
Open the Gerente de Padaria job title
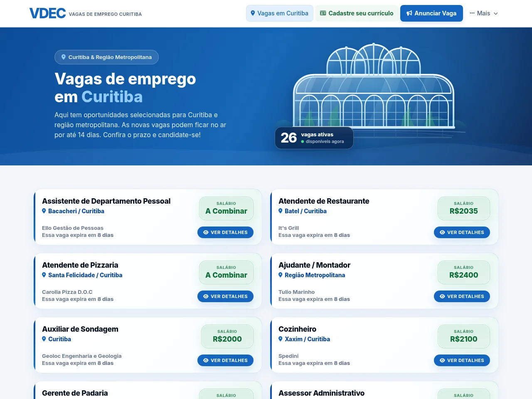[75, 393]
